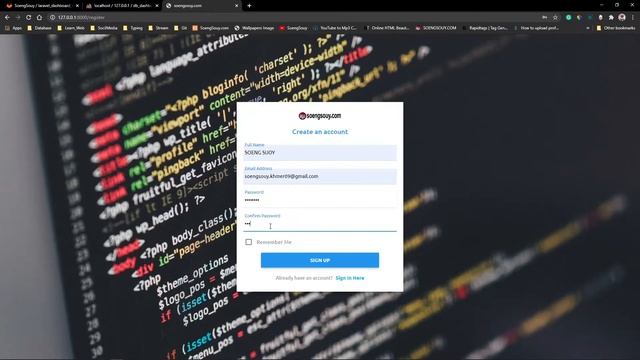640x360 pixels.
Task: View site information icon beside the URL
Action: [52, 18]
